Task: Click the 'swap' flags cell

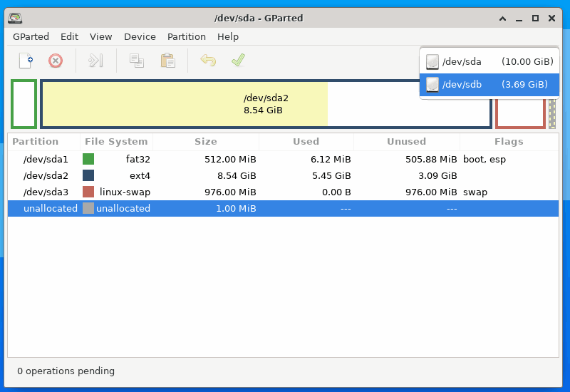Action: [475, 192]
